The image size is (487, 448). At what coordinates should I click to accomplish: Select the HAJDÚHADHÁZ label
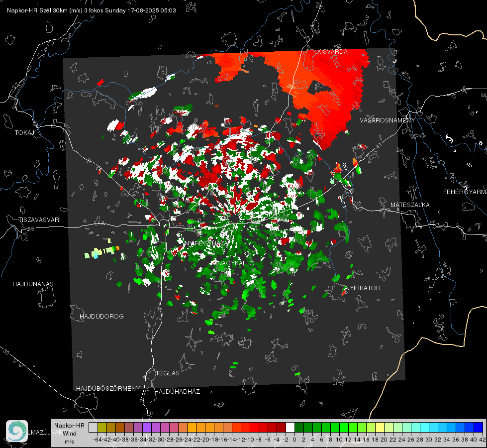(x=177, y=391)
